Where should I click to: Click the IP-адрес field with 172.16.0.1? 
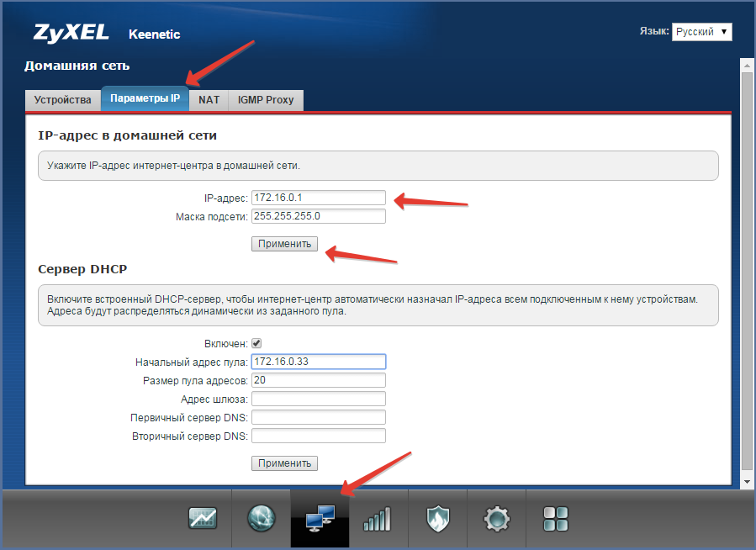(x=318, y=198)
